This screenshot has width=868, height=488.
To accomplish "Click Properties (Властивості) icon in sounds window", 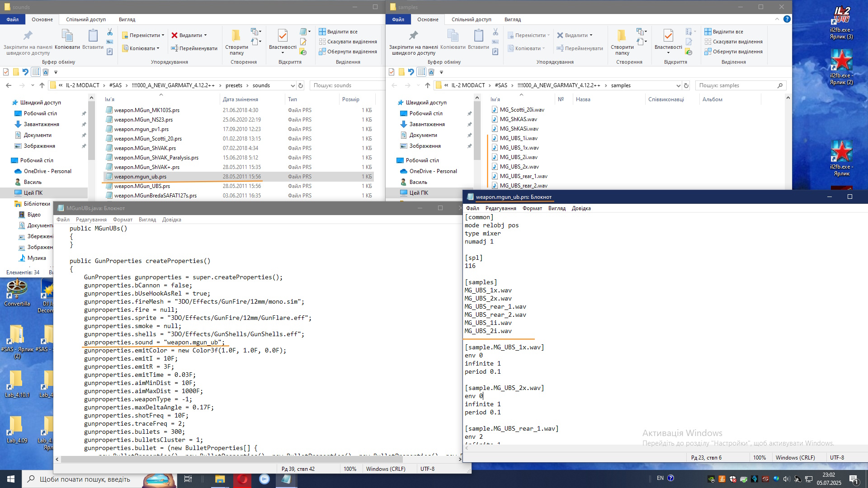I will tap(283, 36).
